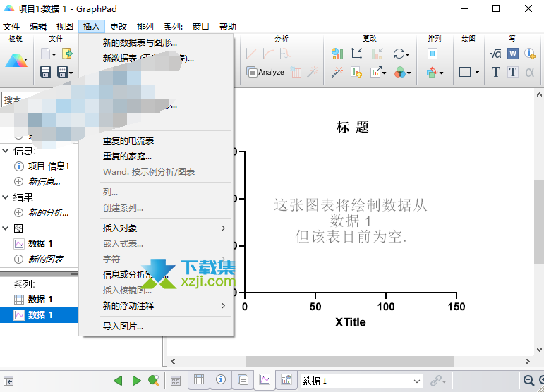Open the Prism logo dropdown
Image resolution: width=544 pixels, height=392 pixels.
click(x=17, y=61)
